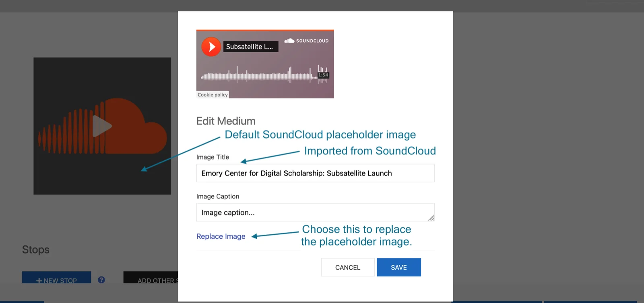Click the Add Other button behind the dialog
The width and height of the screenshot is (644, 303).
[151, 278]
